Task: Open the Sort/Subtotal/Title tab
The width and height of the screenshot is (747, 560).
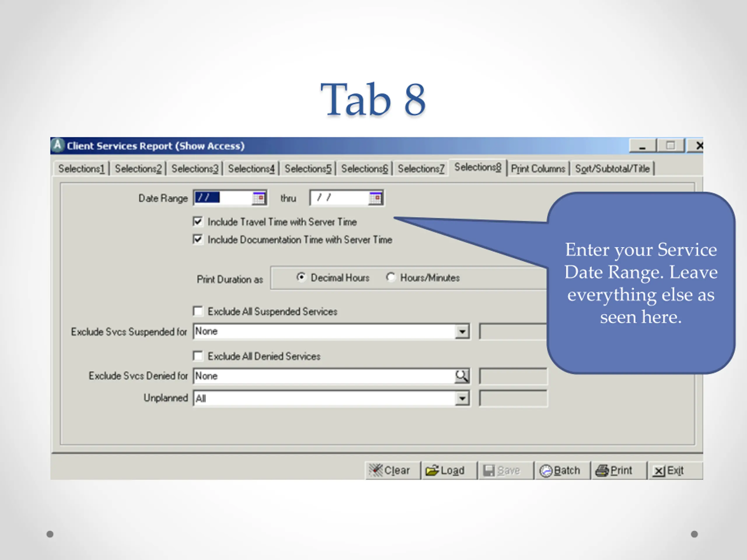Action: click(612, 169)
